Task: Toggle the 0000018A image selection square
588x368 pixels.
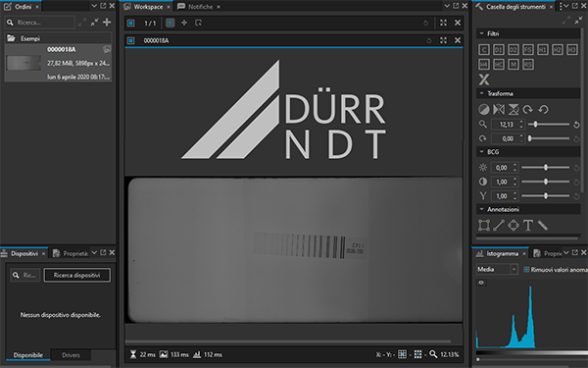Action: click(131, 40)
